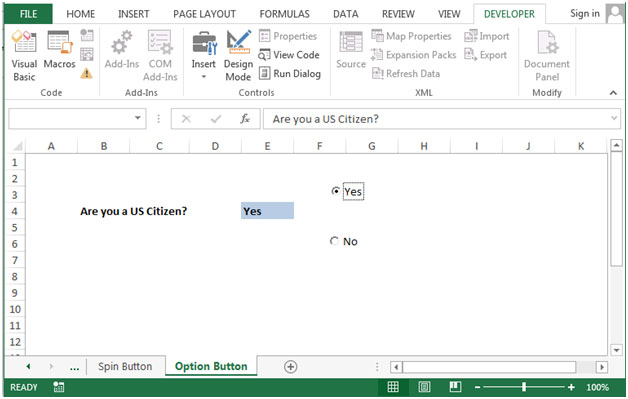Switch to the INSERT tab
Screen dimensions: 628x399
coord(133,14)
